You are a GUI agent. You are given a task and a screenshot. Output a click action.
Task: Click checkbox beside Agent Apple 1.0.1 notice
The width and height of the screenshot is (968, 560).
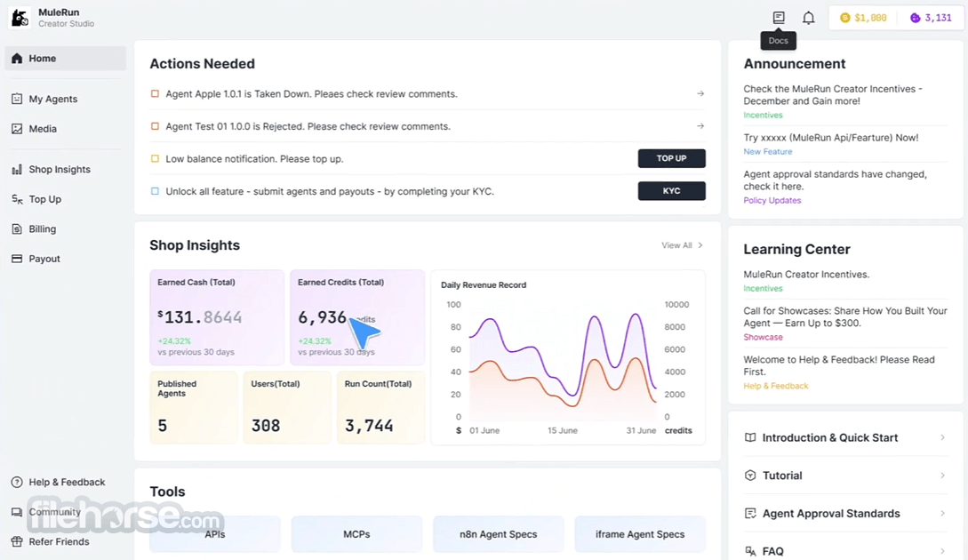155,94
